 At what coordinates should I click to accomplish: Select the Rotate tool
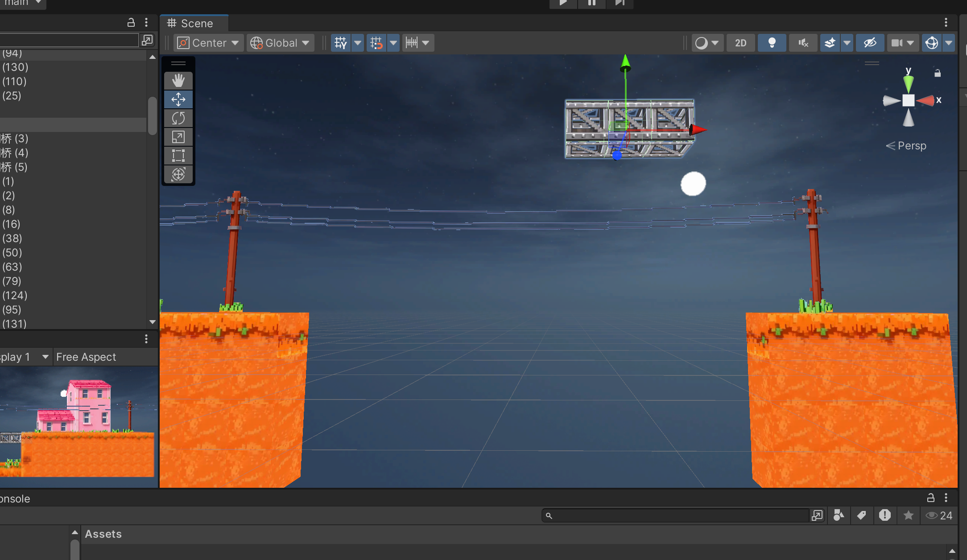(x=178, y=118)
